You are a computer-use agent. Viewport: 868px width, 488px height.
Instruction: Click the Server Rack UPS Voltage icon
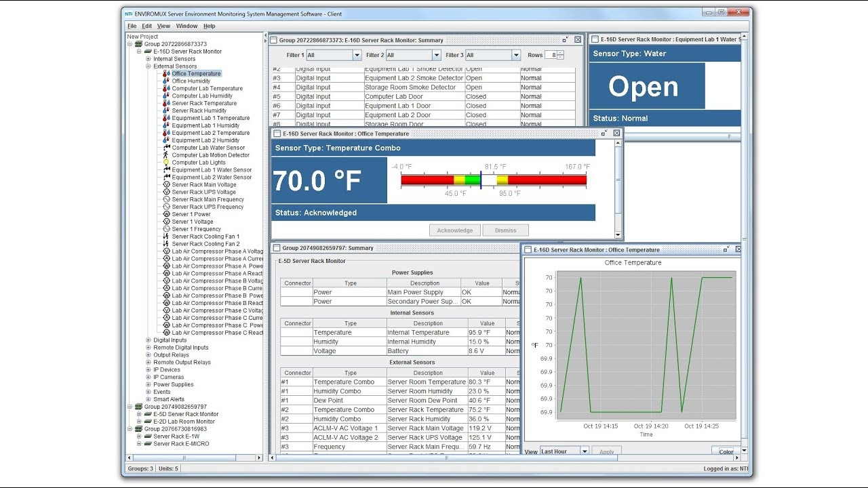(166, 192)
